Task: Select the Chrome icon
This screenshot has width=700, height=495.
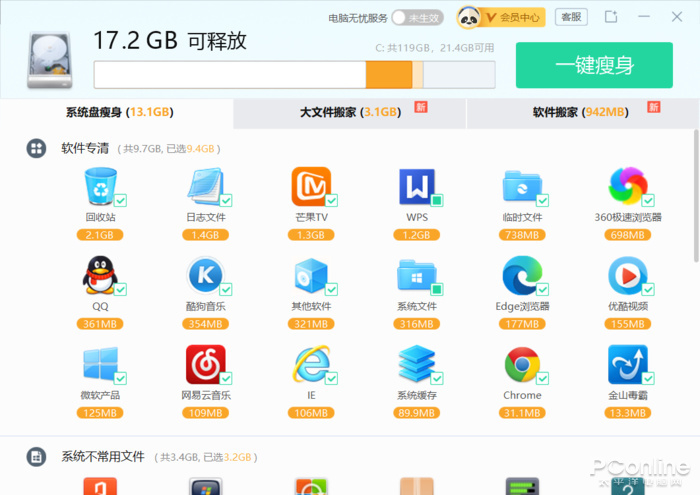Action: (522, 364)
